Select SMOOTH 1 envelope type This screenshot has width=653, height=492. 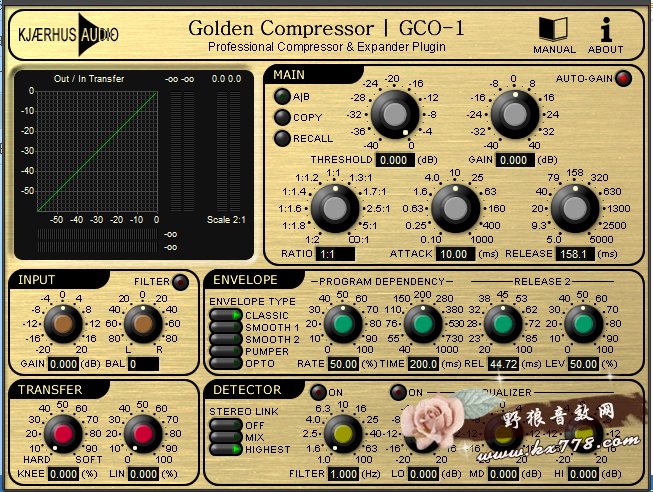click(226, 327)
